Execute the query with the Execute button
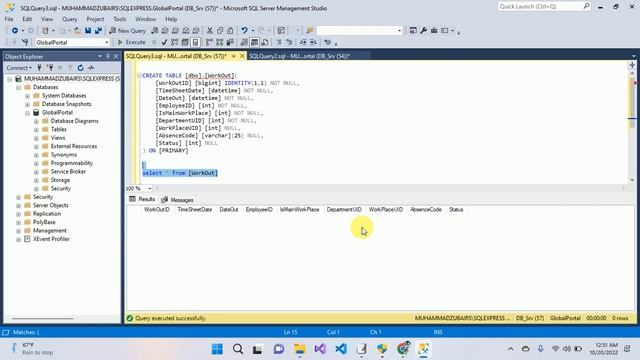 tap(131, 42)
